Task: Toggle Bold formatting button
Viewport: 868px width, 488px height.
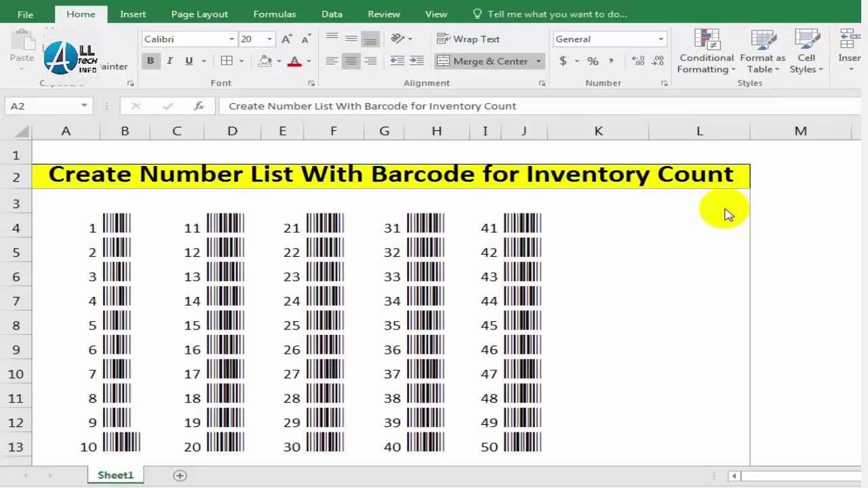Action: click(x=150, y=61)
